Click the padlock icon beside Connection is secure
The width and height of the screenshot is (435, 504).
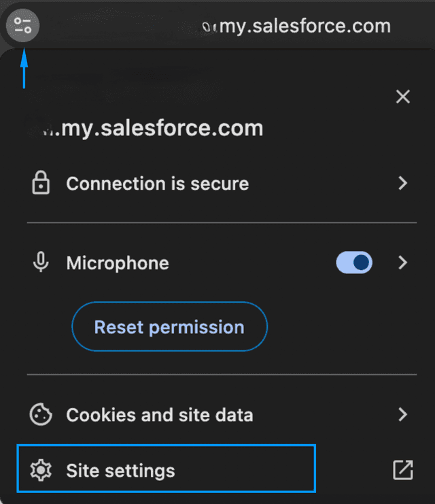[x=41, y=184]
